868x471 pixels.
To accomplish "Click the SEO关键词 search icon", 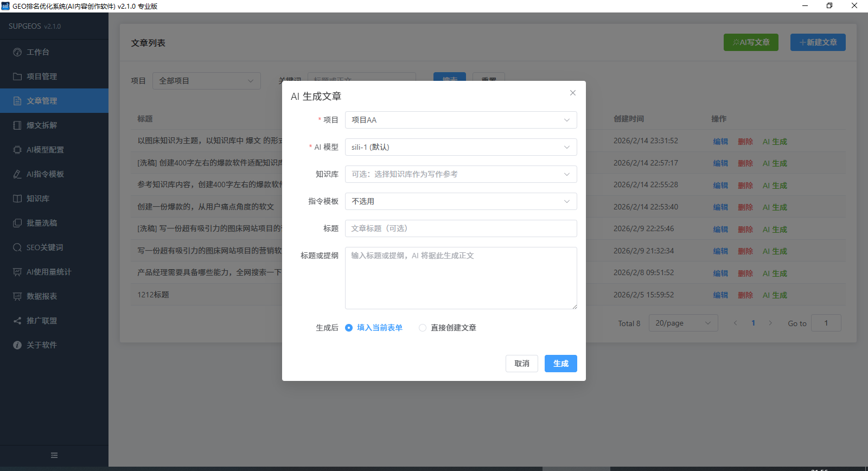I will point(17,247).
